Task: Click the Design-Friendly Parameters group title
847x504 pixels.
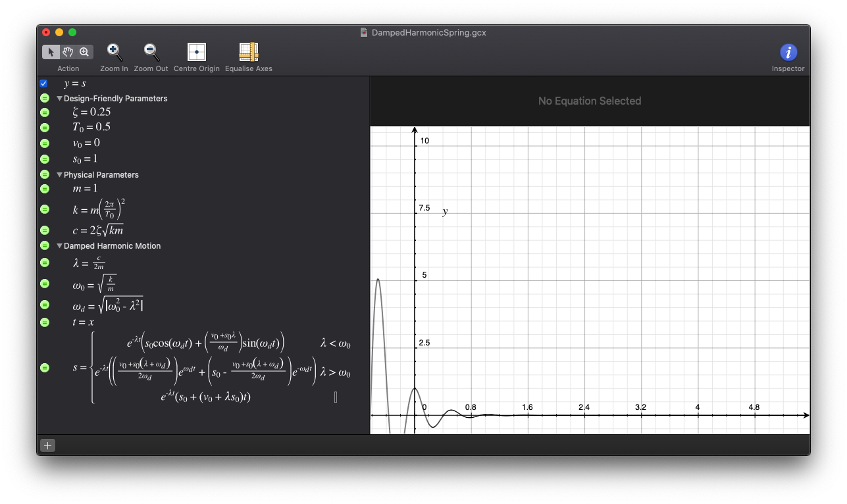Action: 116,99
